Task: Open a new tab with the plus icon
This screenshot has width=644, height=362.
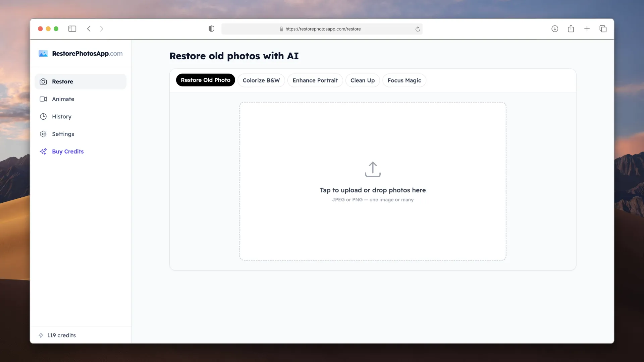Action: coord(587,29)
